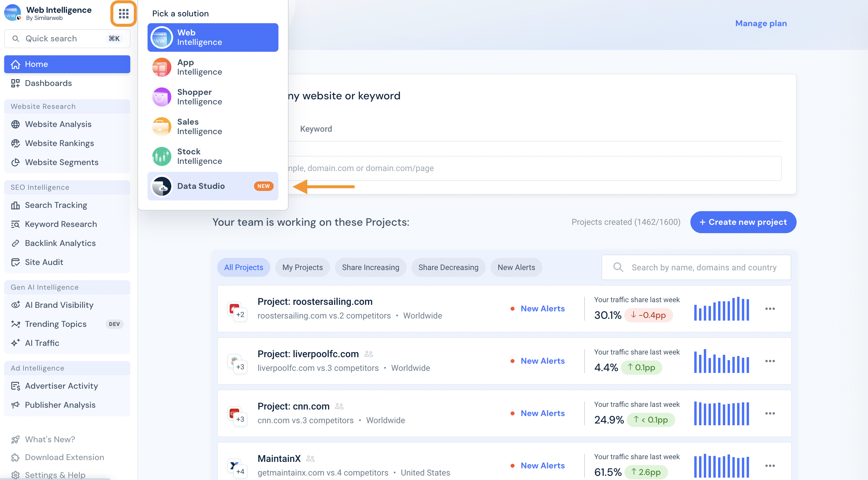
Task: Click the Website Rankings icon
Action: (x=15, y=144)
